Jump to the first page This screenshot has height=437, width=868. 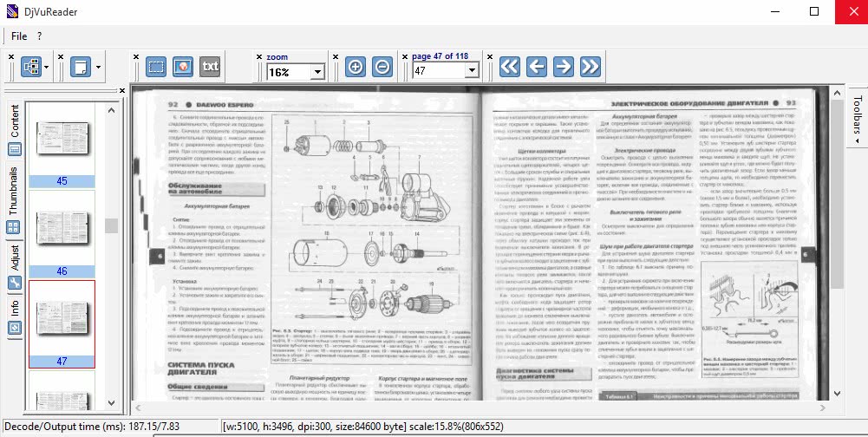click(510, 67)
